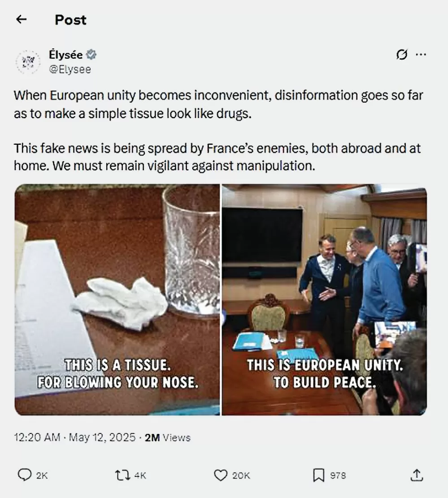Click the 12:20 AM May 12, 2025 timestamp
Viewport: 448px width, 498px height.
tap(74, 437)
